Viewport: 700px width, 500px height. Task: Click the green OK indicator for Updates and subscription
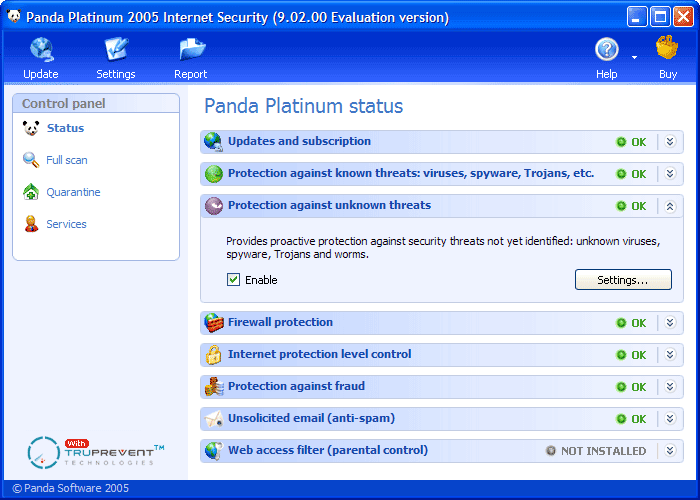click(621, 142)
